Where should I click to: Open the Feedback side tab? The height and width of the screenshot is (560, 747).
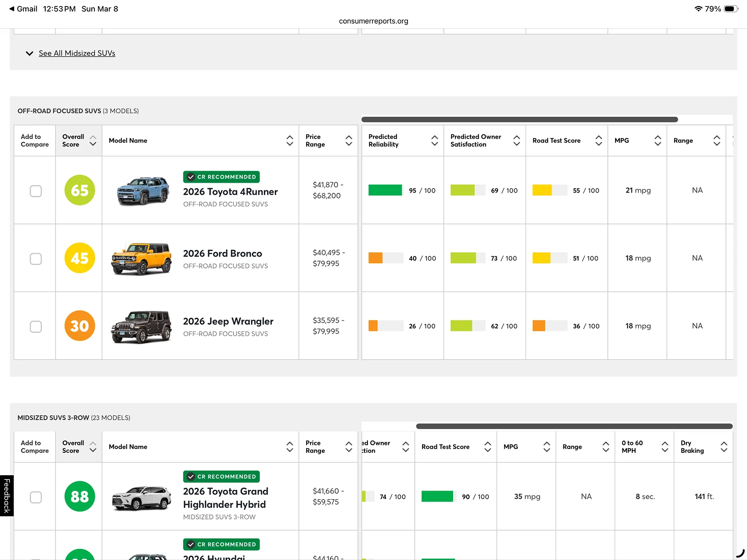pos(7,495)
